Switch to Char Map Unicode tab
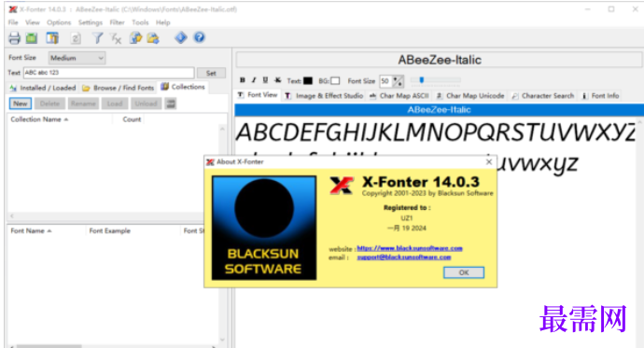644x348 pixels. point(470,95)
